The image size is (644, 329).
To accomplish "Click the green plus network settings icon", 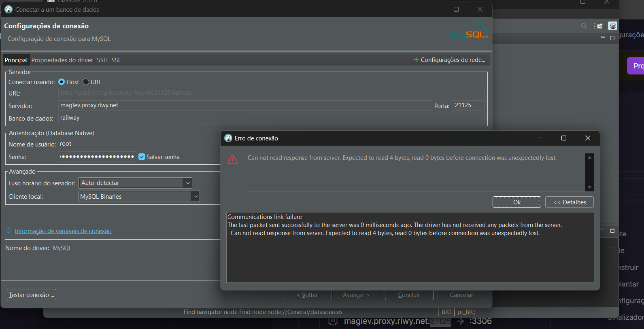I will coord(416,59).
